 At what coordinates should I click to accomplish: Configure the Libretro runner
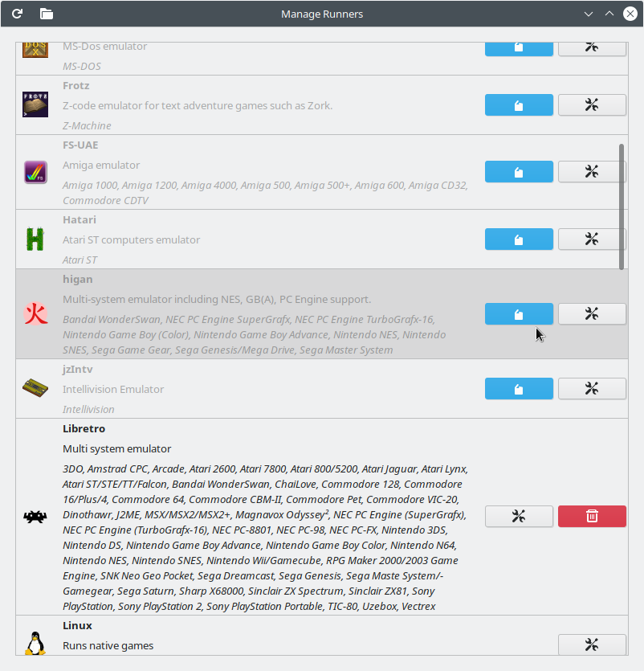coord(519,516)
